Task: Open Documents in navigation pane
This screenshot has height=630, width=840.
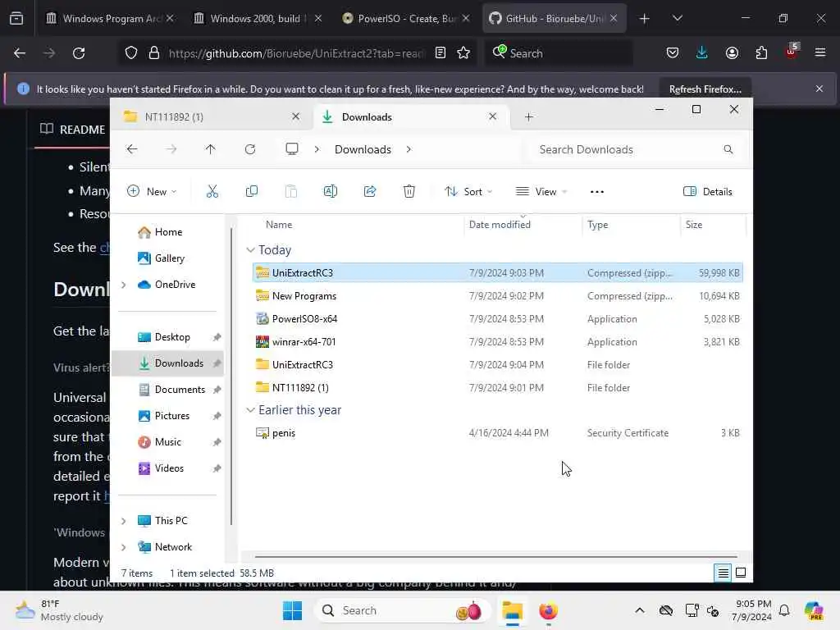Action: 180,390
